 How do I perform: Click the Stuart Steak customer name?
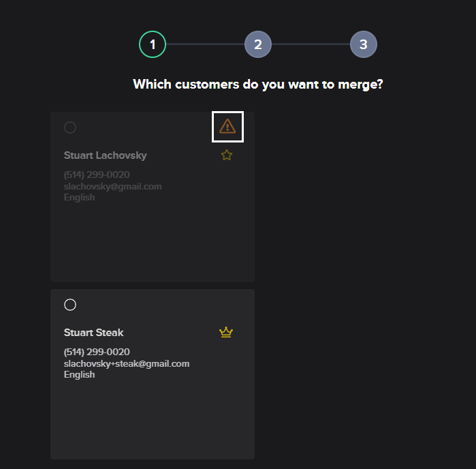[x=94, y=333]
